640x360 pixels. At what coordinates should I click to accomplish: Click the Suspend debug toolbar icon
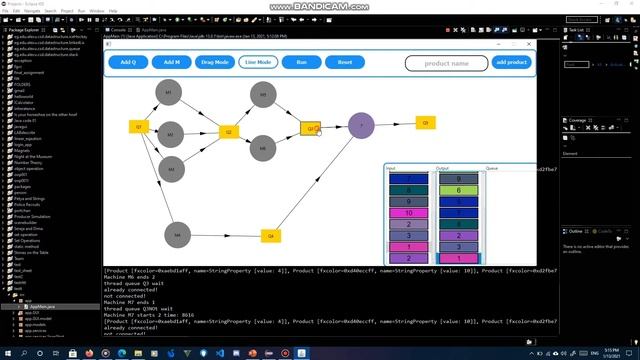tap(89, 20)
